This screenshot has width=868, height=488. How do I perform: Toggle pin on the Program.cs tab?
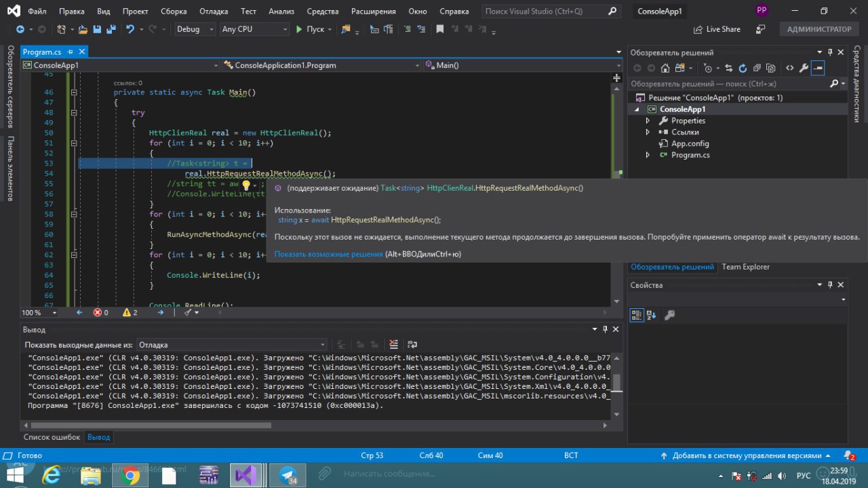[x=71, y=52]
